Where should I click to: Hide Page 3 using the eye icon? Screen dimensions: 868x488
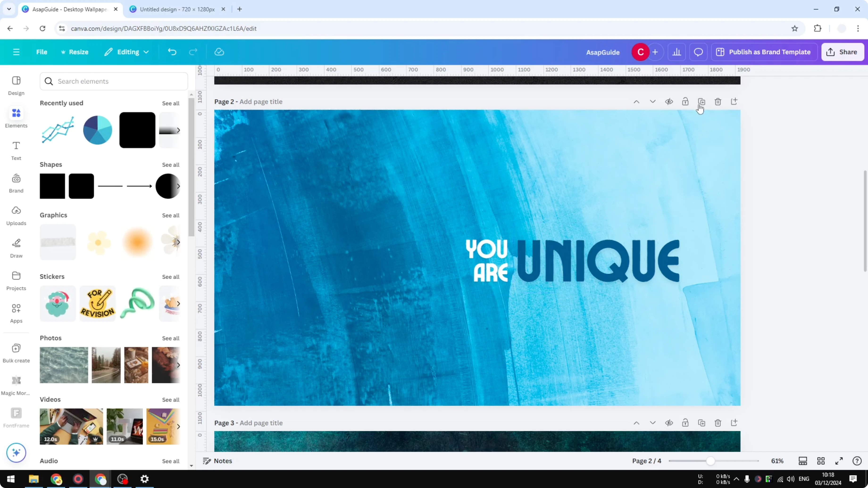[x=669, y=423]
